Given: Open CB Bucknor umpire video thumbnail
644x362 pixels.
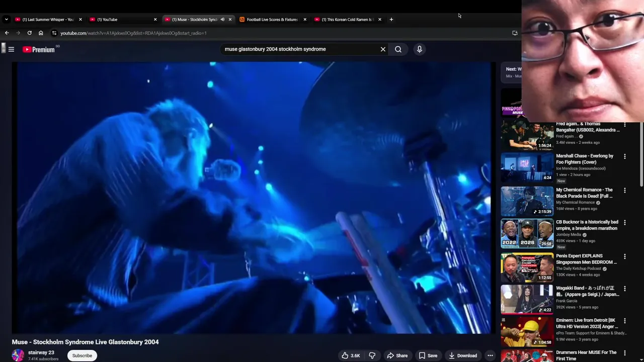Looking at the screenshot, I should click(x=527, y=233).
